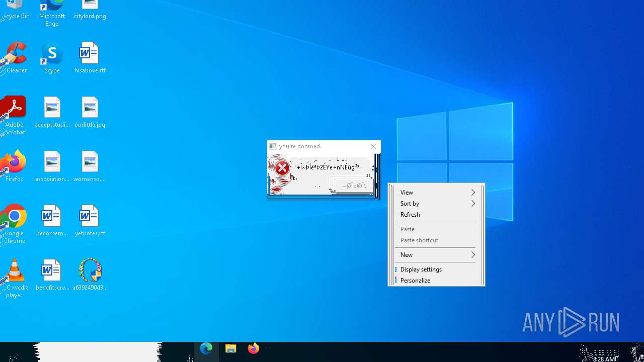Click the View submenu arrow
Screen dimensions: 644x362
coord(473,192)
